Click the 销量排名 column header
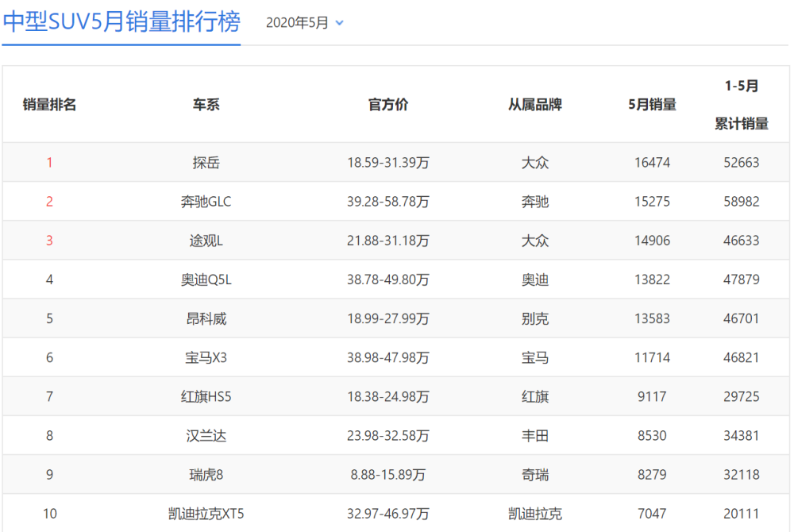The image size is (794, 532). [x=49, y=105]
